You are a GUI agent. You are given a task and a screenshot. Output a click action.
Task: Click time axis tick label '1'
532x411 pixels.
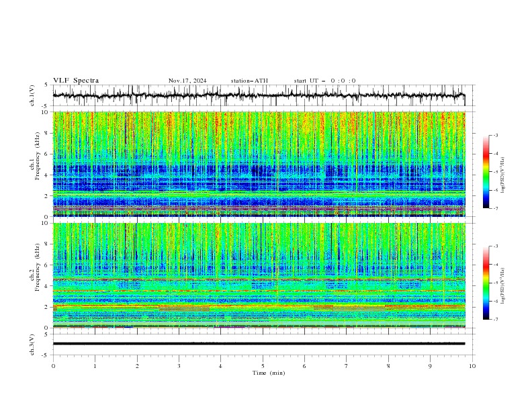(95, 366)
